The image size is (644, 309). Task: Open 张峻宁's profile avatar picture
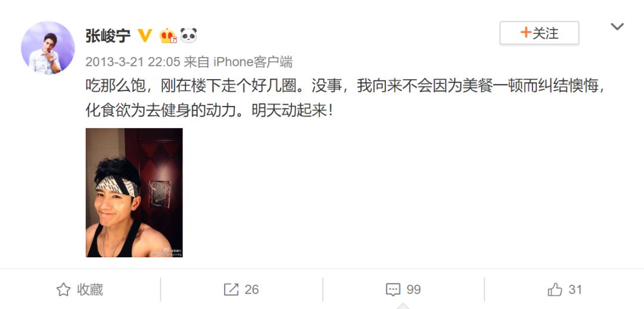pyautogui.click(x=48, y=48)
